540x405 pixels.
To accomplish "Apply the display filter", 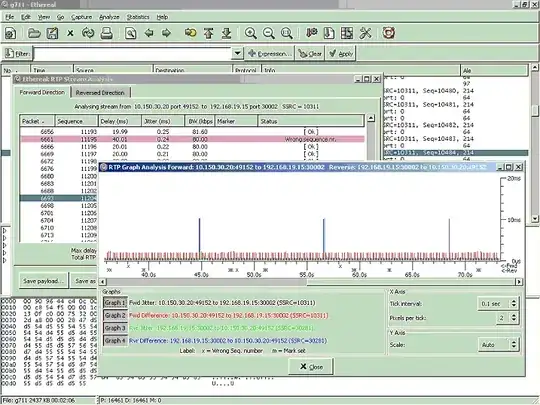I will [x=341, y=53].
